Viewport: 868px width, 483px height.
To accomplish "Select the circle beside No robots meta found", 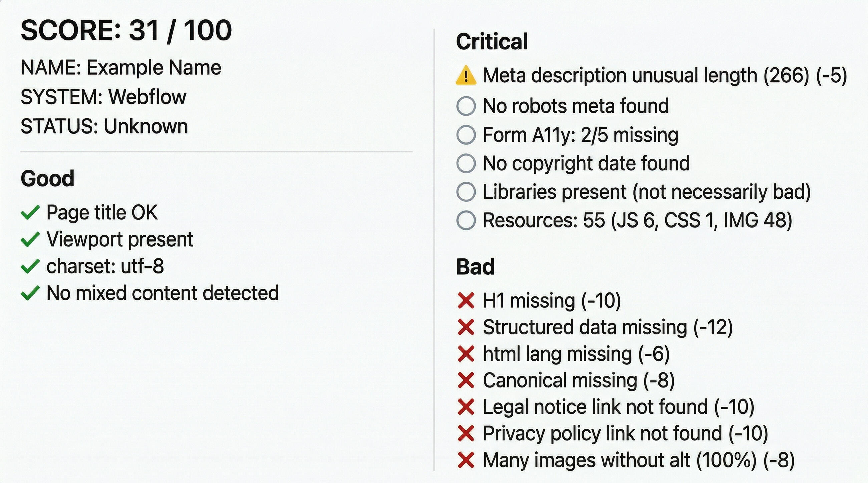I will click(466, 106).
